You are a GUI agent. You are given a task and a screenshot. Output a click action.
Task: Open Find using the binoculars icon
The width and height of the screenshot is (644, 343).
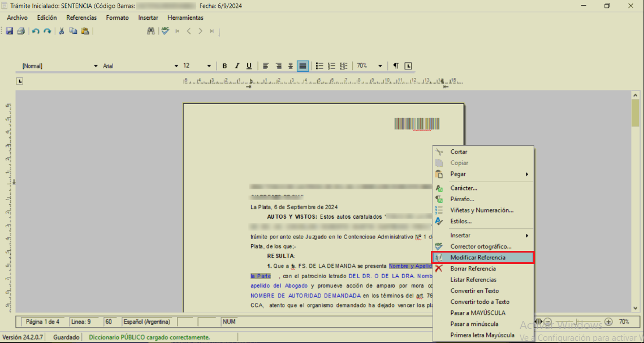point(151,31)
